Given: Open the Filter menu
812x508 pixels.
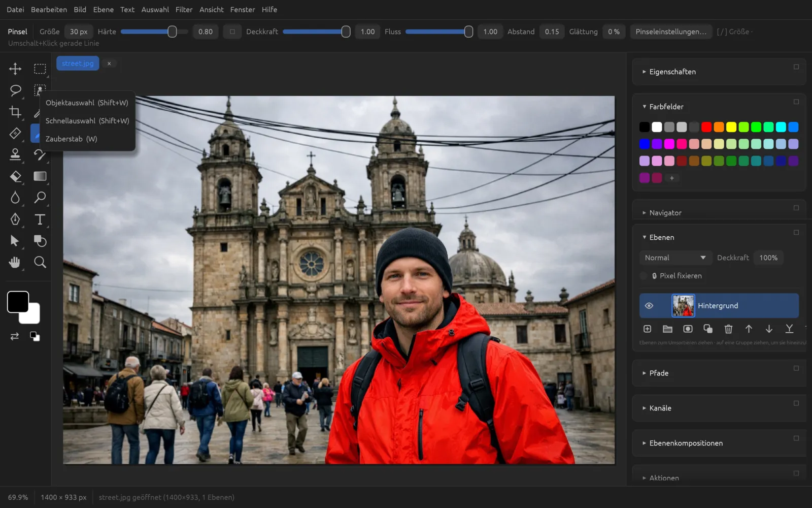Looking at the screenshot, I should (184, 10).
